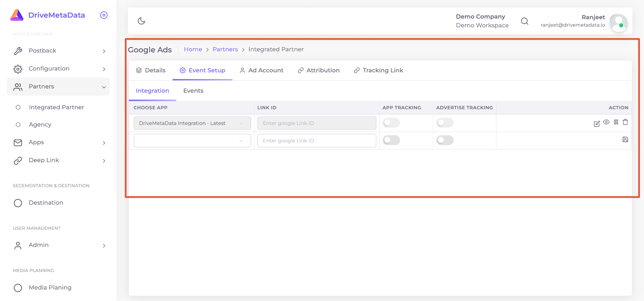644x301 pixels.
Task: View the DriveMetaData Integration row eye icon
Action: [607, 122]
